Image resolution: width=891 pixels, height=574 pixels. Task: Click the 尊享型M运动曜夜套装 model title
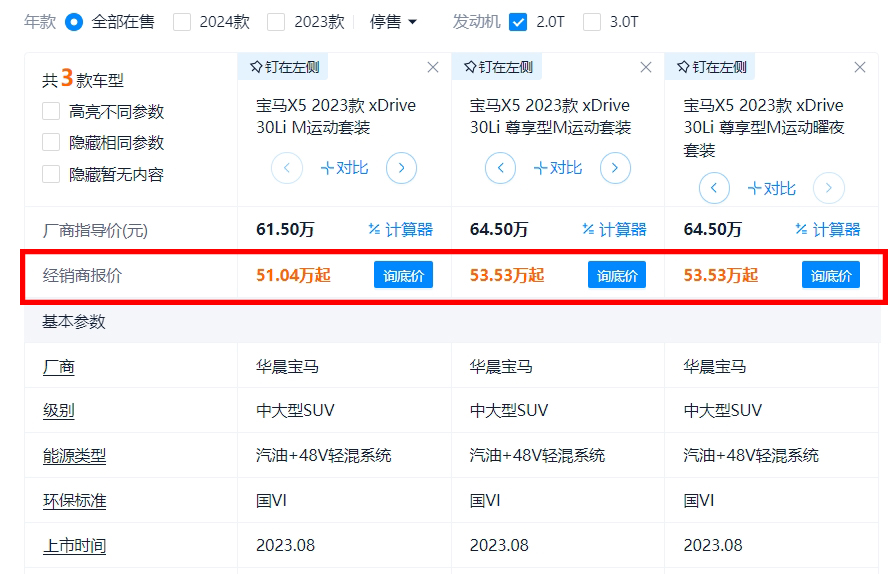click(x=764, y=127)
